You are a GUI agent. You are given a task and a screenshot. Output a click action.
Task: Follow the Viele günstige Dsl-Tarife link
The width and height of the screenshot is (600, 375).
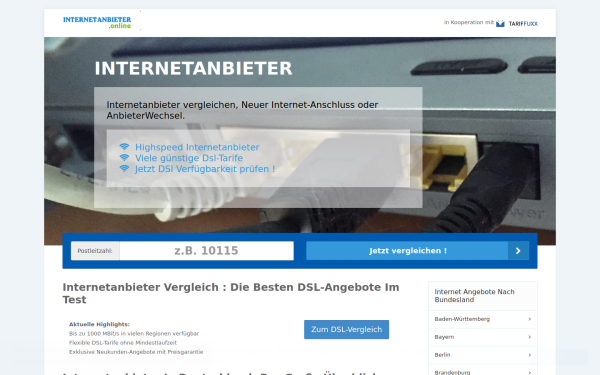coord(189,158)
